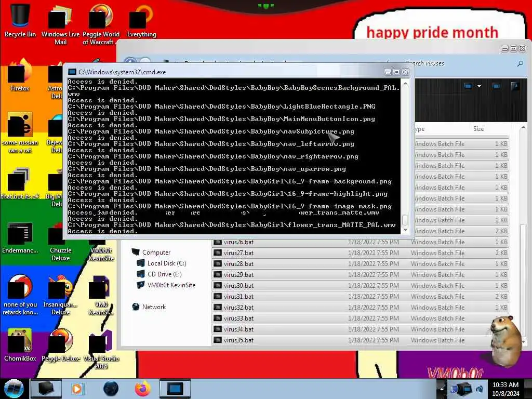This screenshot has height=399, width=532.
Task: Toggle the preview pane icon in Explorer toolbar
Action: [x=496, y=86]
